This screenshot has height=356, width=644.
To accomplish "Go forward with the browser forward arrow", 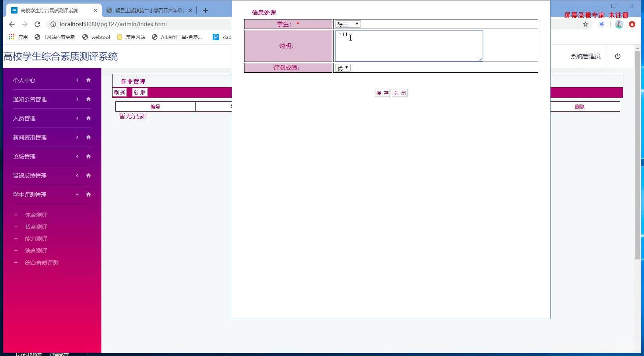I will tap(25, 24).
